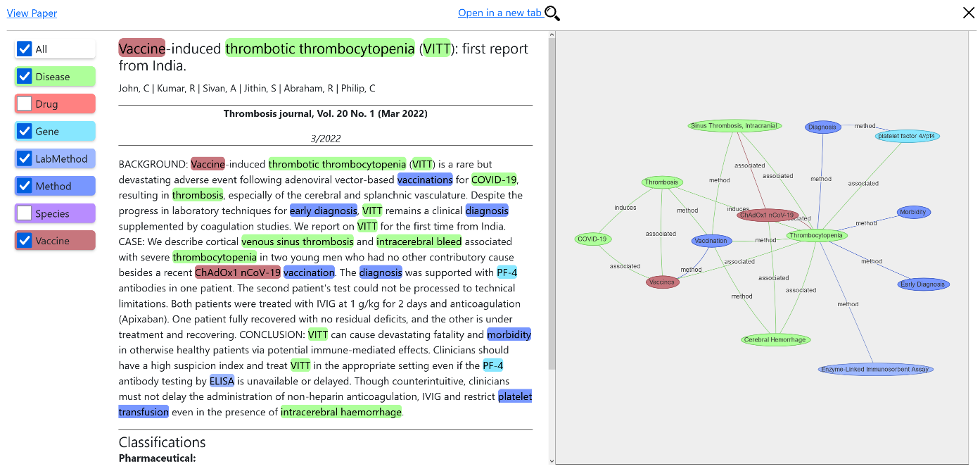Screen dimensions: 980x471
Task: Select the Morbidity graph node
Action: [x=914, y=212]
